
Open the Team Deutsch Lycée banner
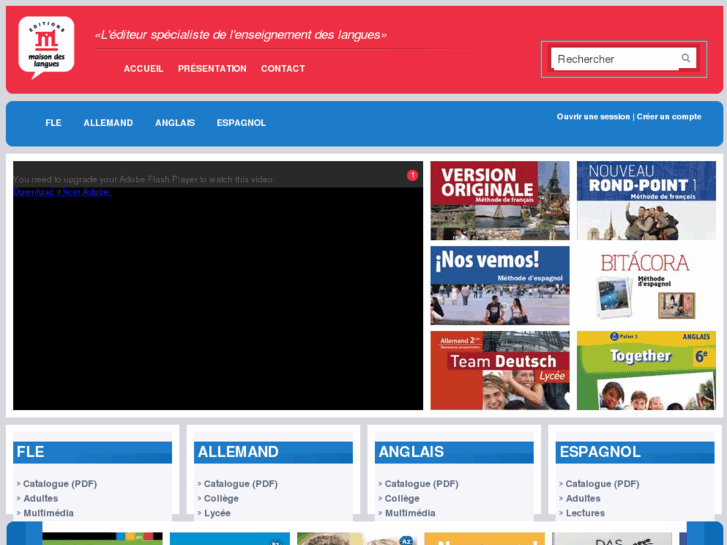pyautogui.click(x=500, y=370)
